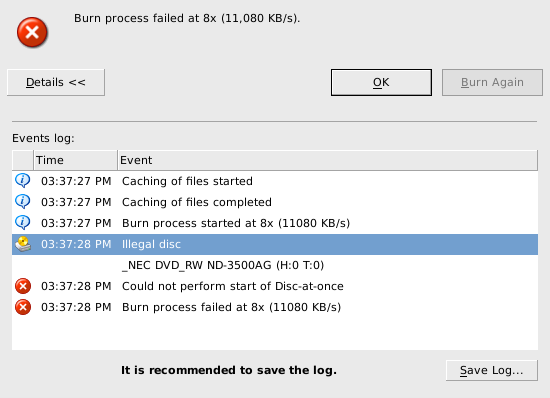Screen dimensions: 550x398
Task: Sort the log by Event column header
Action: tap(327, 160)
